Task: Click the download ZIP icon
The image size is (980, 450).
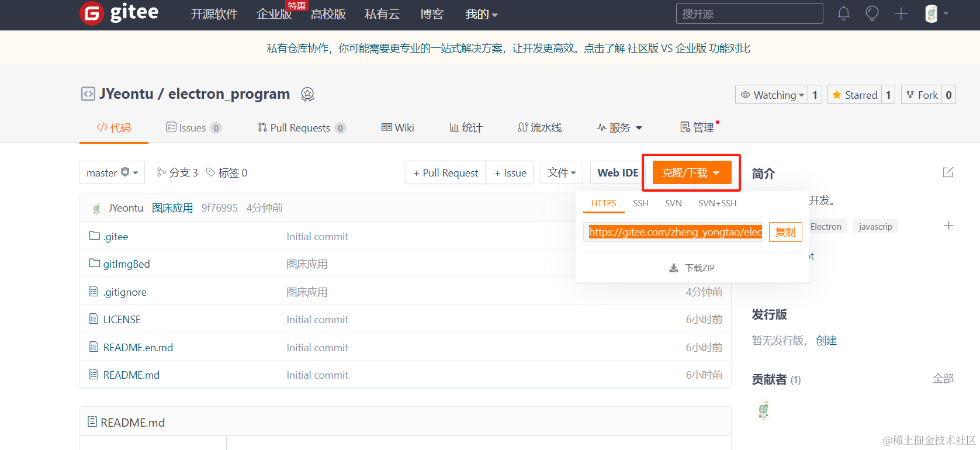Action: 674,268
